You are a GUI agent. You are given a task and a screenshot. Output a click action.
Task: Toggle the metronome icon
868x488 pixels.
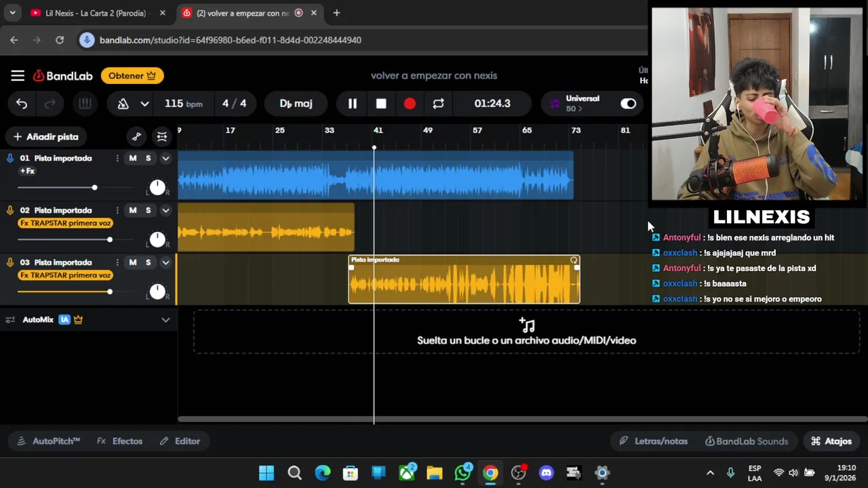pos(123,104)
